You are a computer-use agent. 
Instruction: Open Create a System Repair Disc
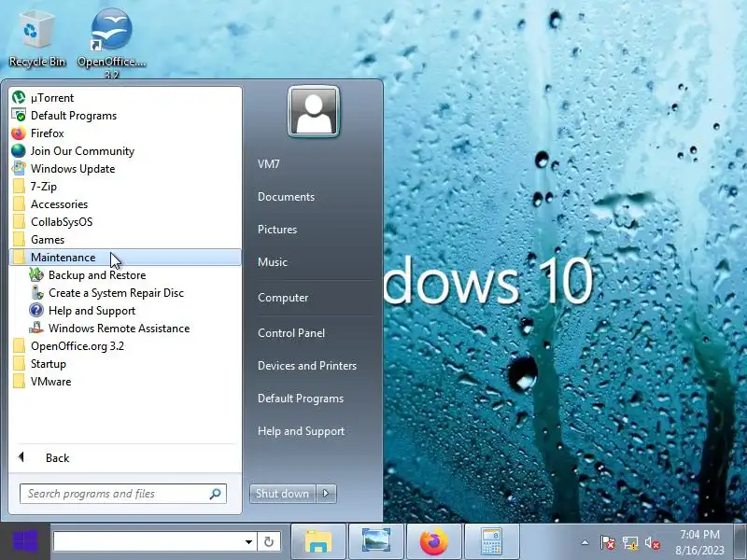click(125, 293)
